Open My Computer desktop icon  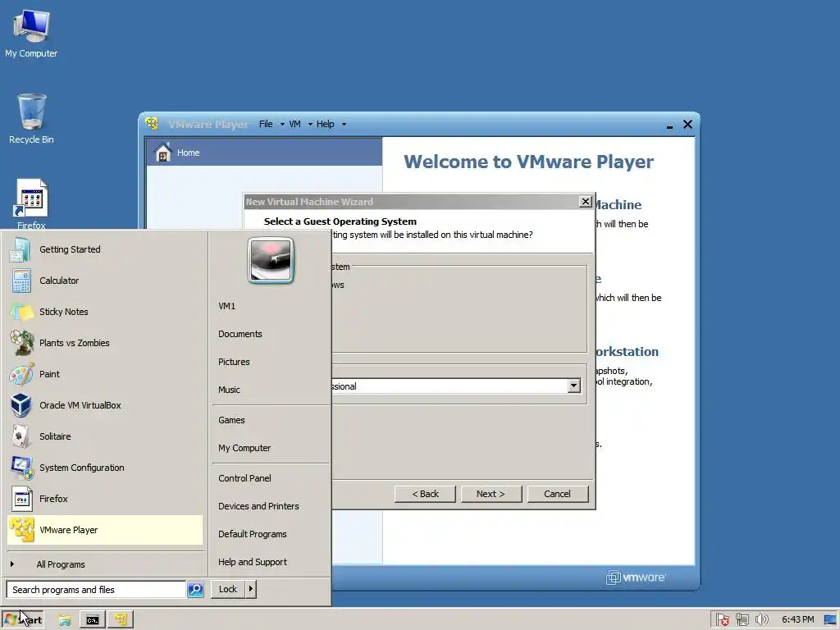(31, 33)
